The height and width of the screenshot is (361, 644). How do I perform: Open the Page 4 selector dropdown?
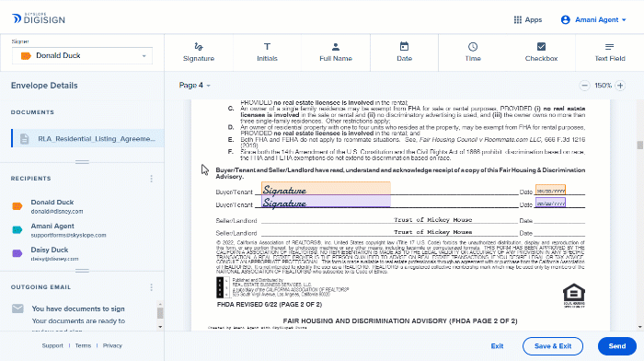tap(195, 85)
